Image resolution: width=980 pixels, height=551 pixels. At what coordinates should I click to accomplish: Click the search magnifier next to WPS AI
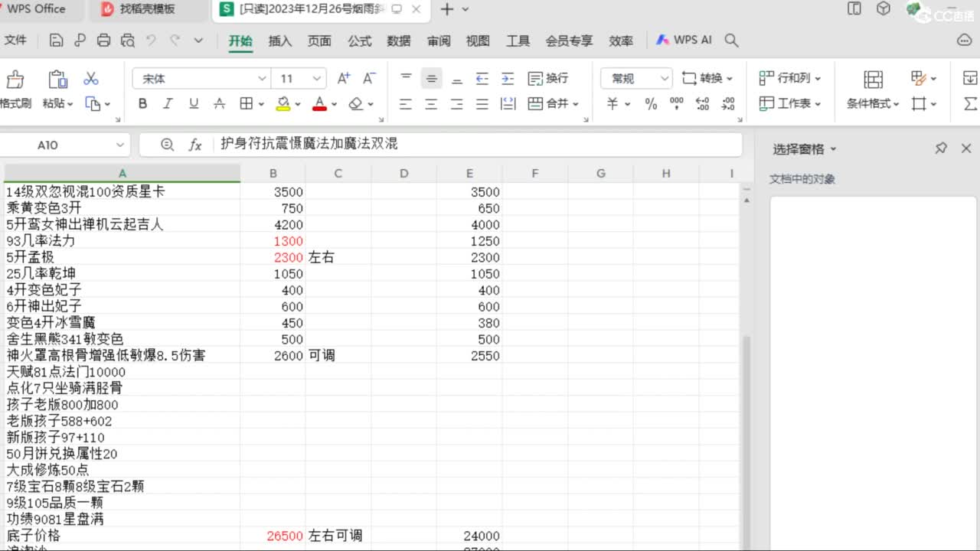point(731,41)
